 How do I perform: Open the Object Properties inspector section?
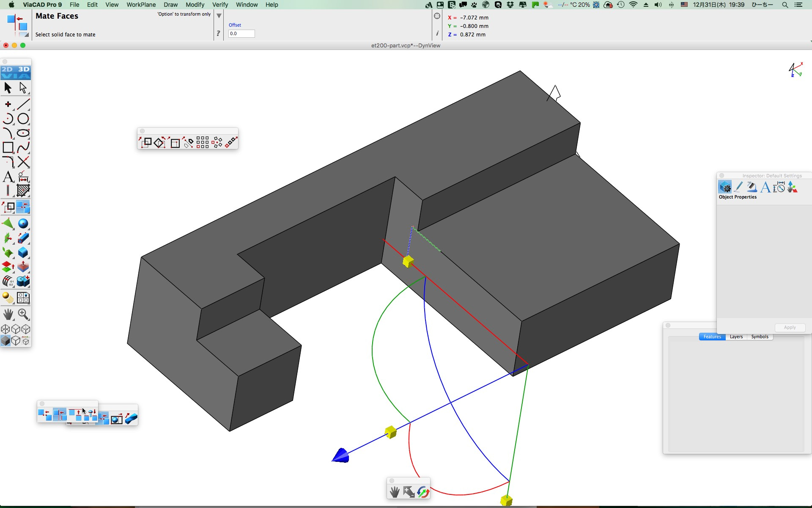click(x=725, y=187)
